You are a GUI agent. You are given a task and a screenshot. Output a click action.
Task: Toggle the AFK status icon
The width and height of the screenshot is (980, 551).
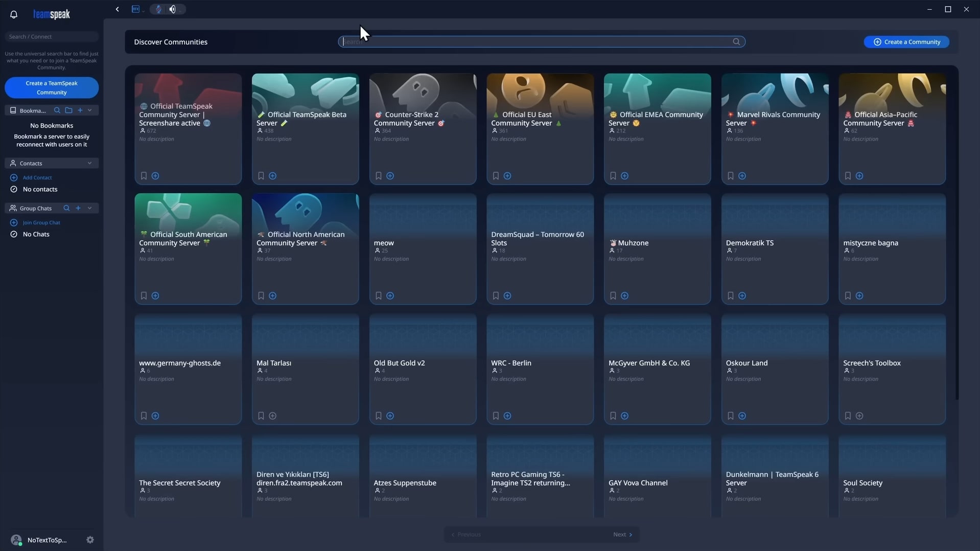tap(135, 9)
